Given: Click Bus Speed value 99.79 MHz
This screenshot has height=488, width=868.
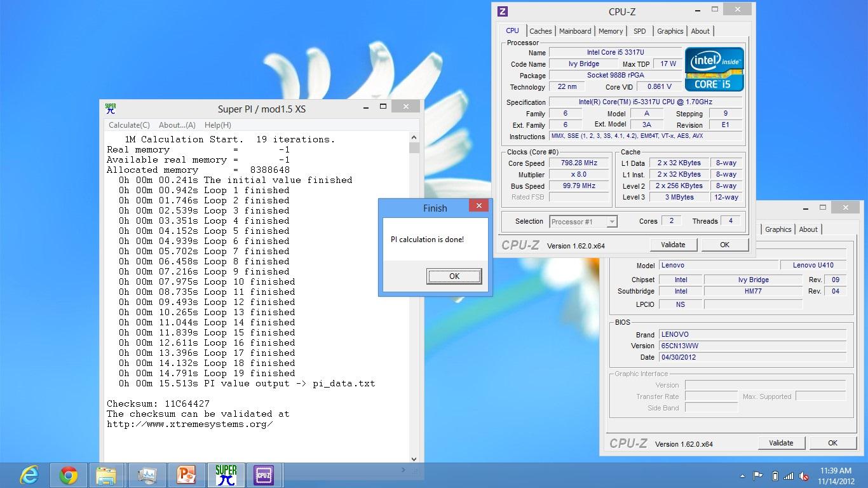Looking at the screenshot, I should [579, 186].
